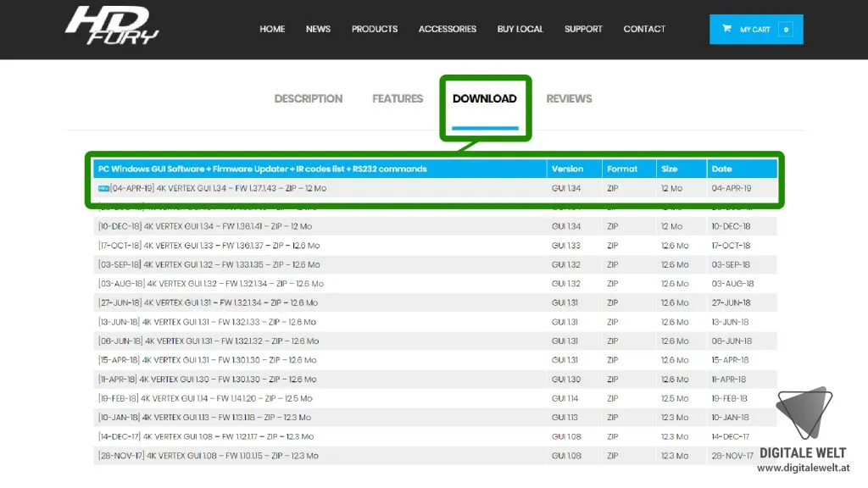The image size is (868, 488).
Task: Click 'GUI 1.30' in the Version column
Action: click(565, 380)
